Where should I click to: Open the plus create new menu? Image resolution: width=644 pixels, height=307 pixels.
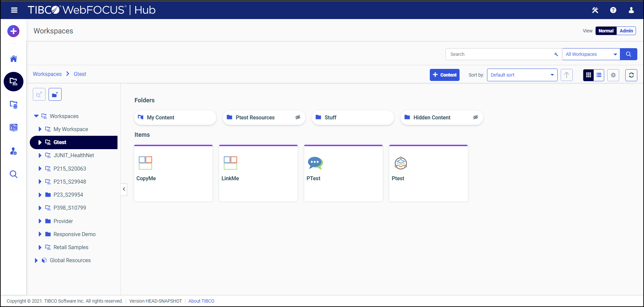pyautogui.click(x=13, y=31)
